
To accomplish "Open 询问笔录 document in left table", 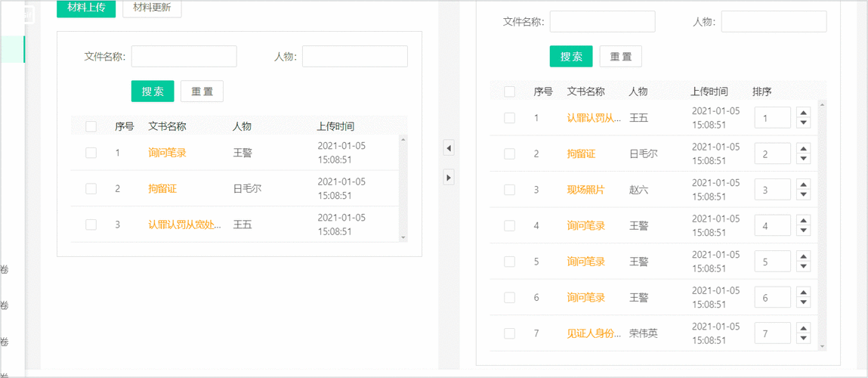I will pos(167,153).
